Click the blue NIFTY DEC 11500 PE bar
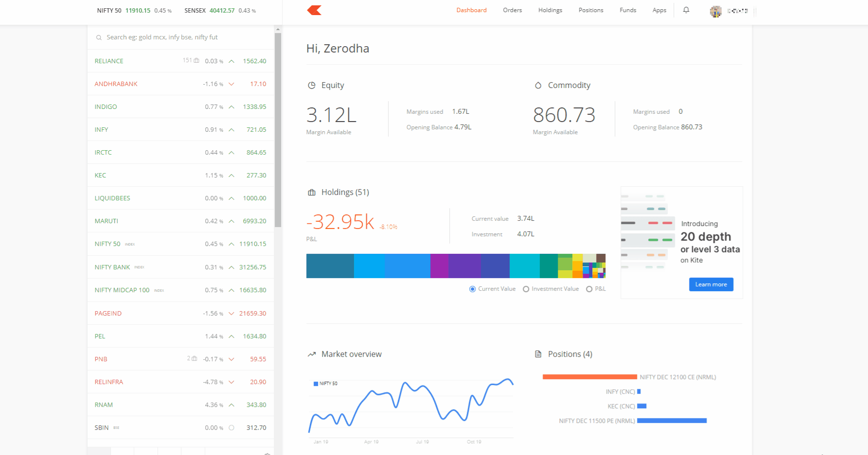 672,420
